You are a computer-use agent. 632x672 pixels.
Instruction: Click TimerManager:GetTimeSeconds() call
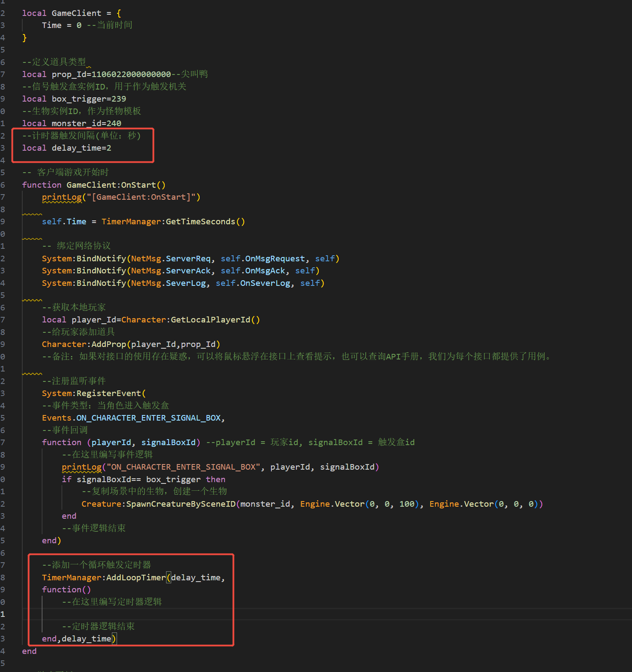[x=173, y=222]
